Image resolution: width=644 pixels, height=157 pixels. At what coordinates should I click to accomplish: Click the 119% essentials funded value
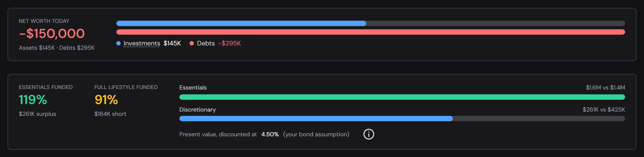33,100
